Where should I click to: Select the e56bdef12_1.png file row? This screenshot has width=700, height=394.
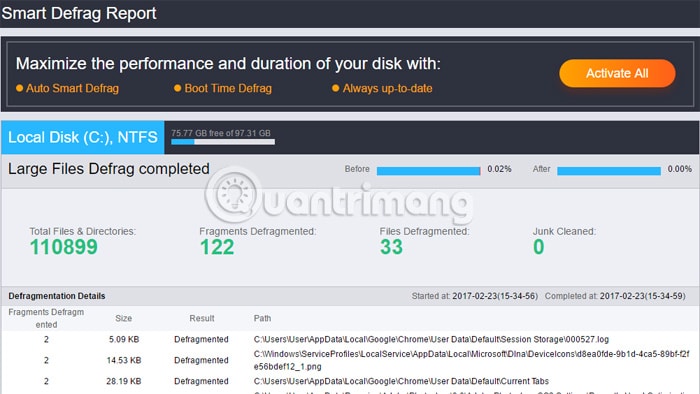[350, 360]
